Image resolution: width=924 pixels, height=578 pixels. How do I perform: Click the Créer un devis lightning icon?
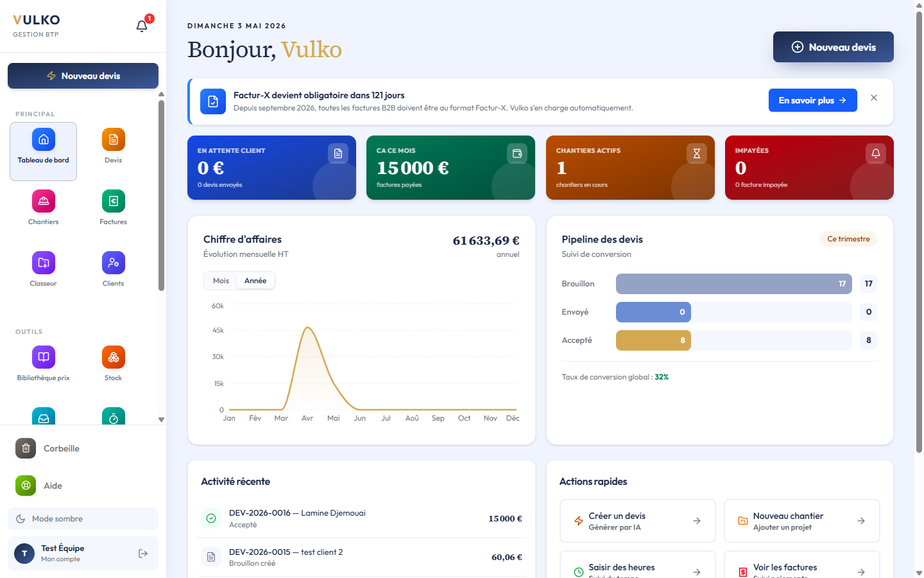579,521
